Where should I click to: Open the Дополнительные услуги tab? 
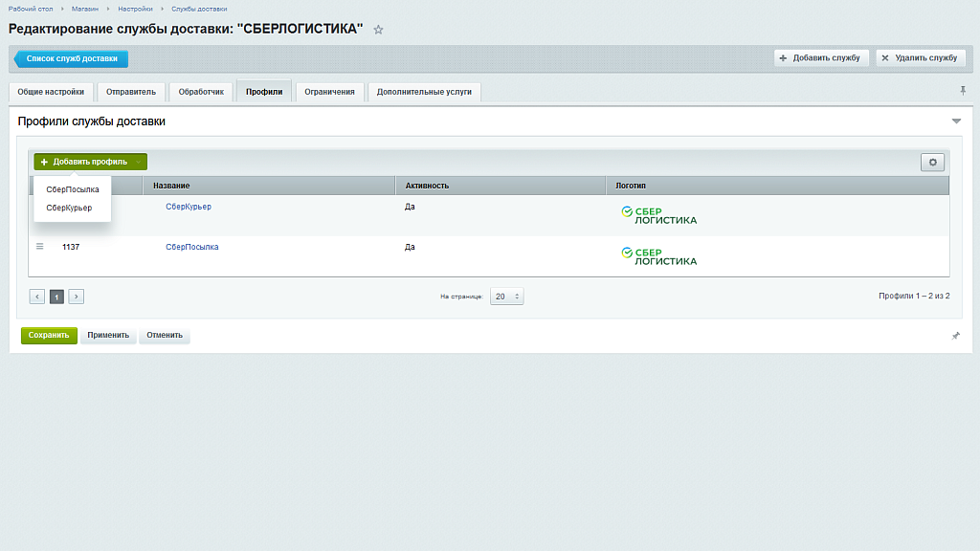424,92
